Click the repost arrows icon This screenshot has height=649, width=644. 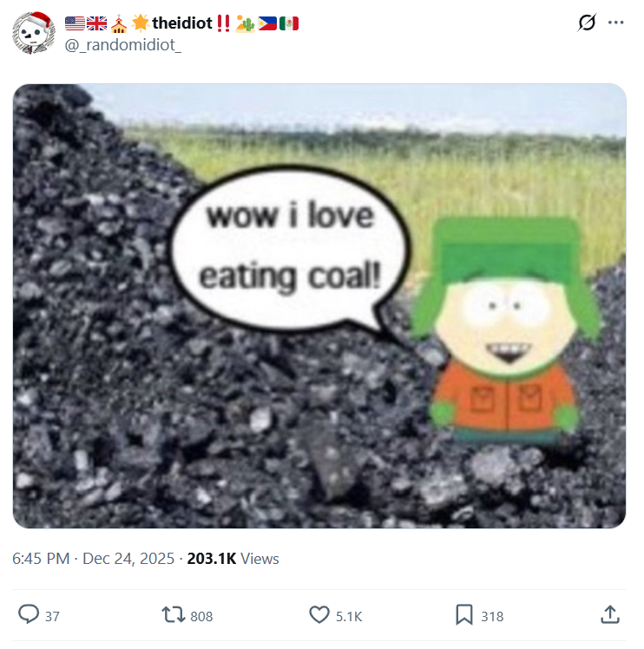pos(174,615)
